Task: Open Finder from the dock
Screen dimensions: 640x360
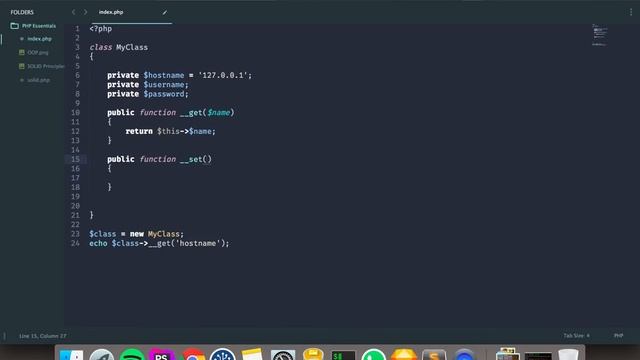Action: click(x=71, y=354)
